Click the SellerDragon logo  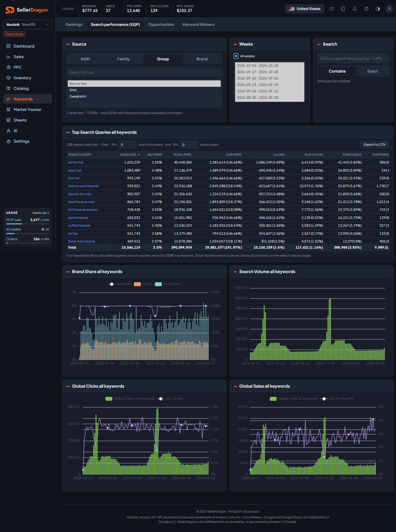coord(27,10)
